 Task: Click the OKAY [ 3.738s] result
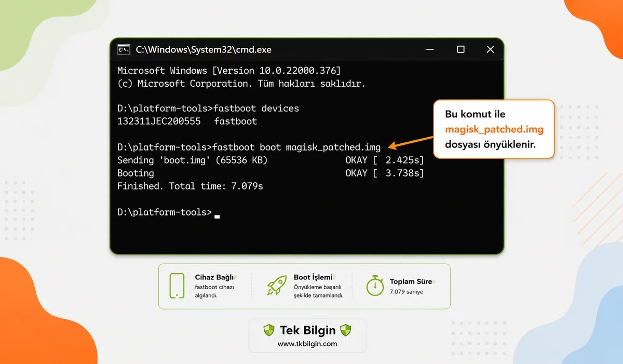pos(385,173)
